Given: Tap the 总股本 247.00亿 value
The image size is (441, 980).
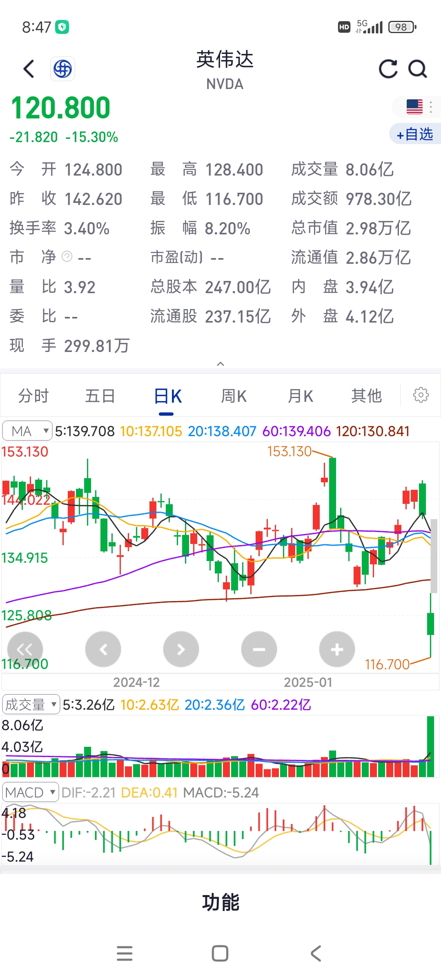Looking at the screenshot, I should point(238,287).
